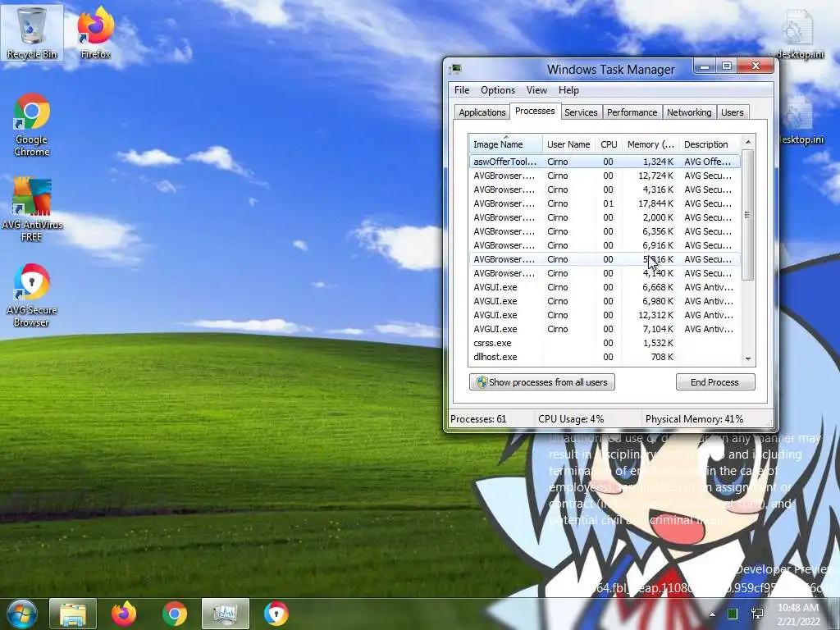Select the Google Chrome desktop shortcut
This screenshot has width=840, height=630.
click(x=32, y=125)
